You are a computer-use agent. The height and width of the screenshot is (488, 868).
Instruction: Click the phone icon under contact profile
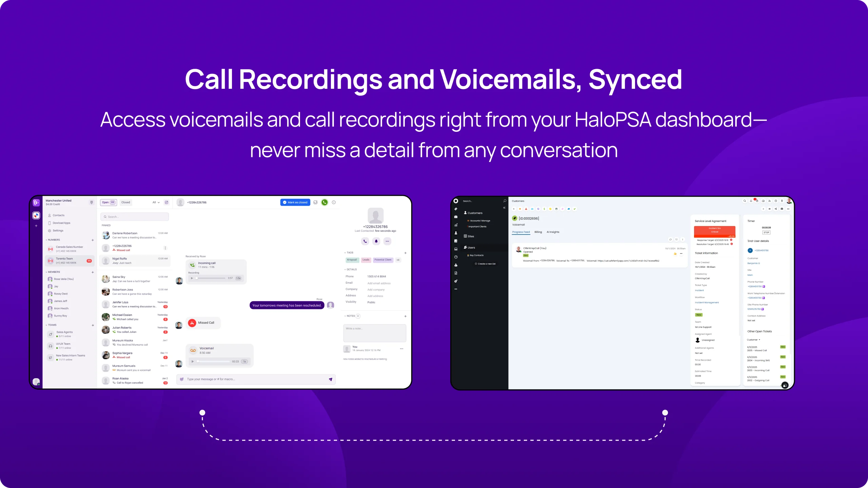coord(365,241)
